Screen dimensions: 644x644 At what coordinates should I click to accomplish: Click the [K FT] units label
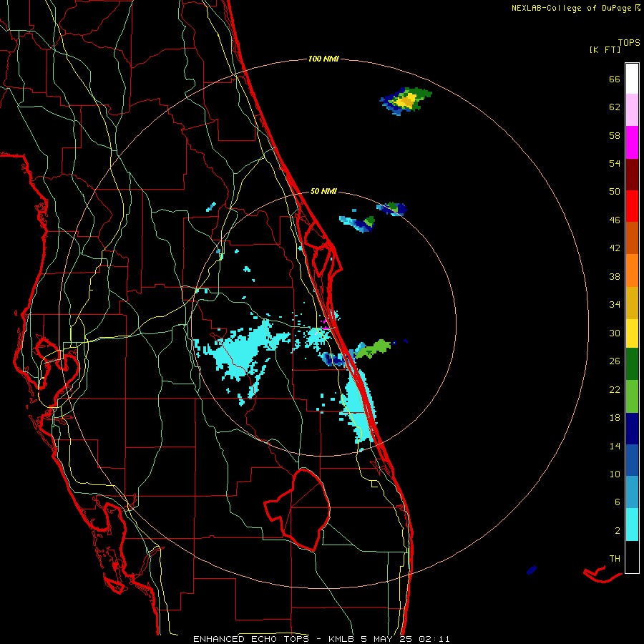coord(605,49)
